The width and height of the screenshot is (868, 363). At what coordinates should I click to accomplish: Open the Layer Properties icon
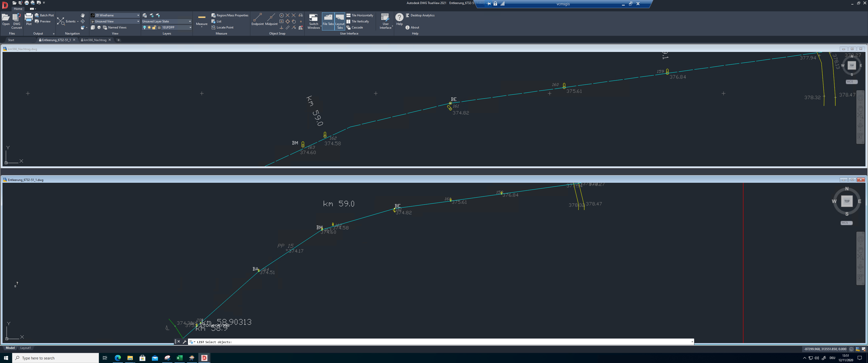pyautogui.click(x=145, y=15)
